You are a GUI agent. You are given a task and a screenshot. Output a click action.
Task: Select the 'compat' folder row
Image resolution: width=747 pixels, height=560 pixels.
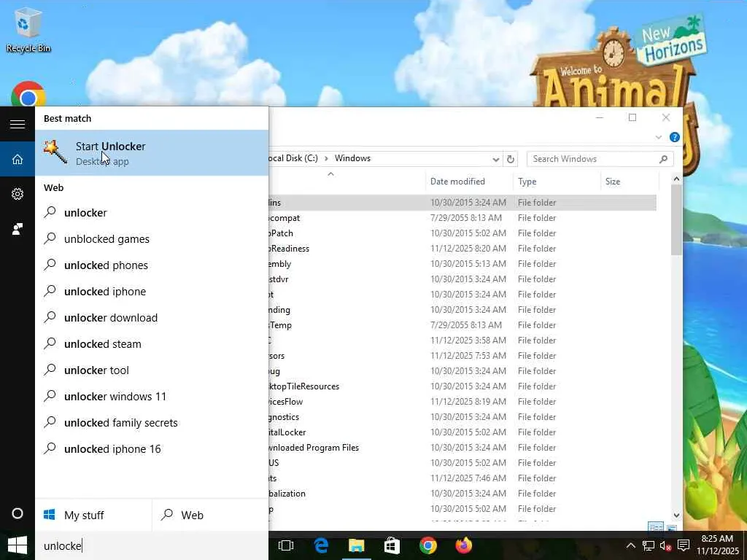pyautogui.click(x=462, y=218)
